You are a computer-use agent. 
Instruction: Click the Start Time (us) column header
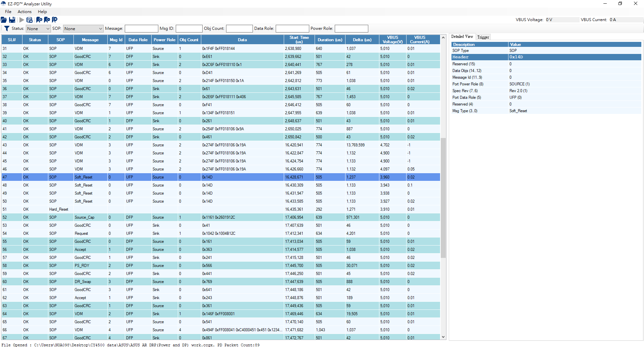pos(299,40)
